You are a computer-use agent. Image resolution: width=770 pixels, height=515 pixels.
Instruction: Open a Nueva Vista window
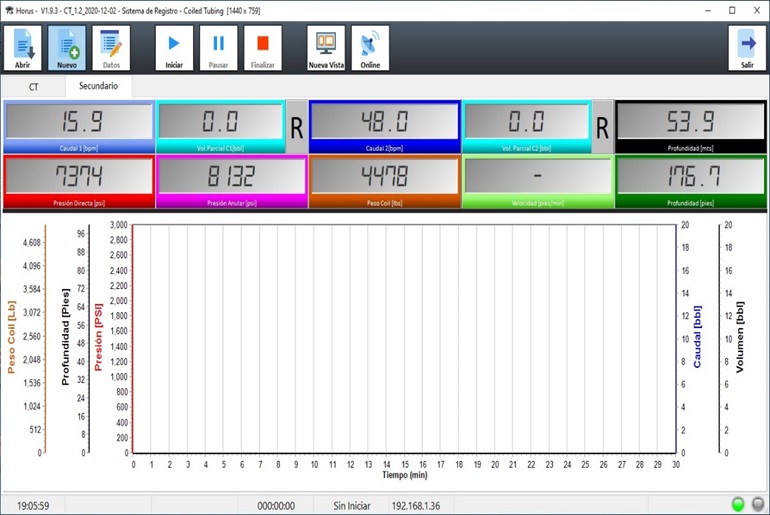click(326, 47)
